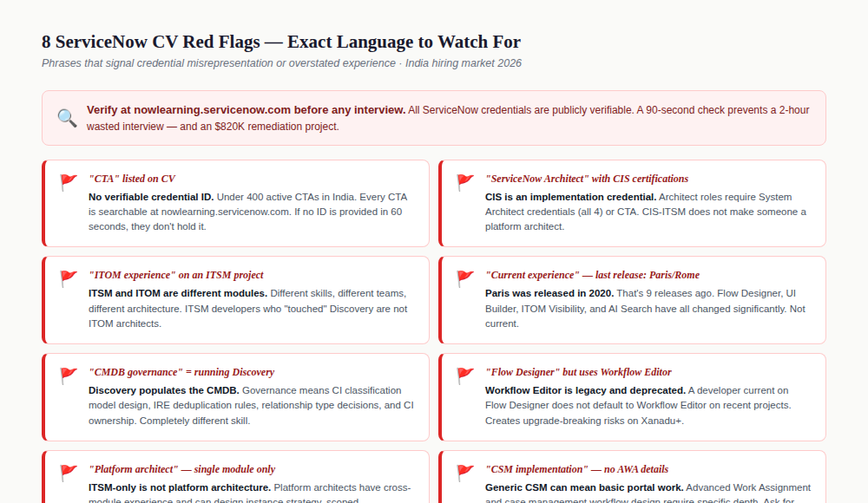Viewport: 868px width, 503px height.
Task: Click the title "ITOM experience" on an ITSM project
Action: coord(176,275)
